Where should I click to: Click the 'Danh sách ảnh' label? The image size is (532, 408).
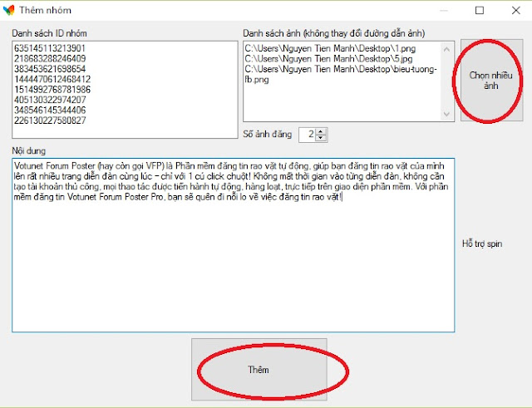click(334, 33)
